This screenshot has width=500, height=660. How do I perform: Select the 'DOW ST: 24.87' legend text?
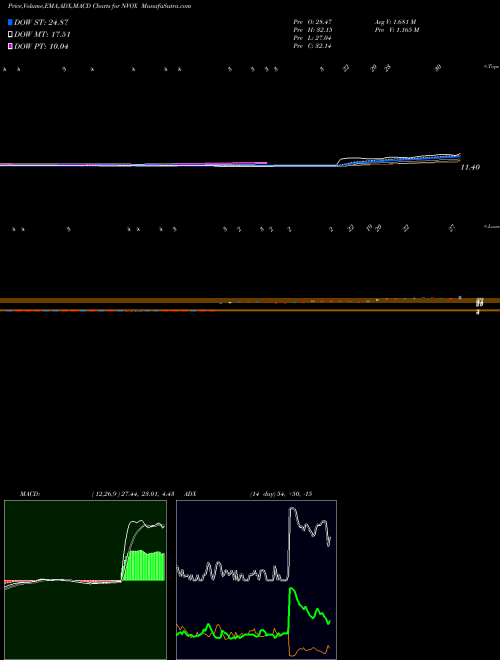tap(41, 22)
